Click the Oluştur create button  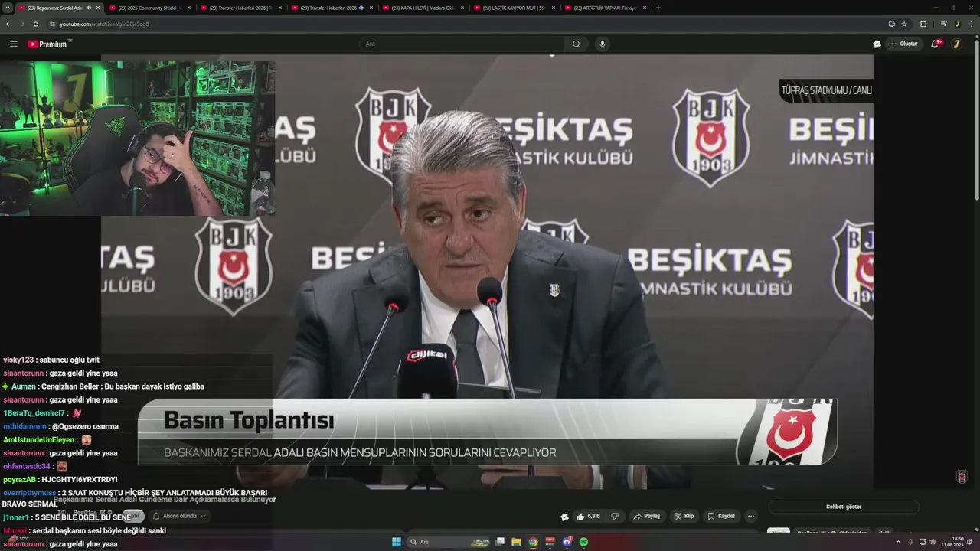[x=903, y=44]
